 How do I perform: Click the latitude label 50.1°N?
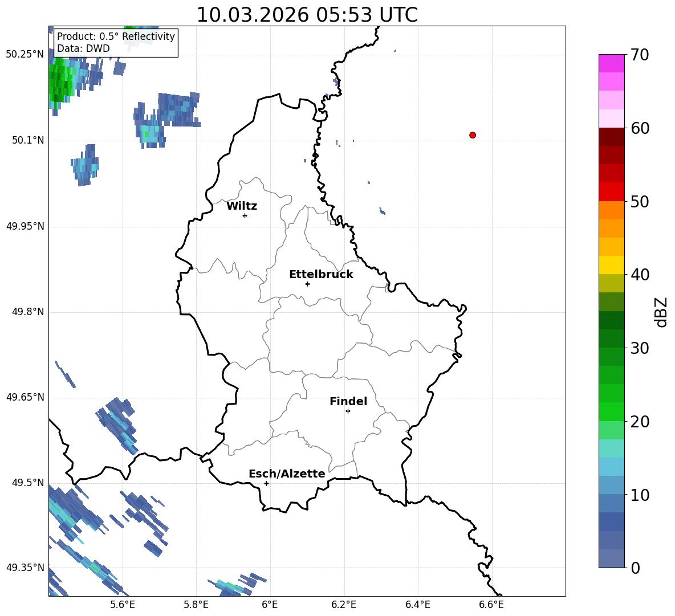point(28,140)
